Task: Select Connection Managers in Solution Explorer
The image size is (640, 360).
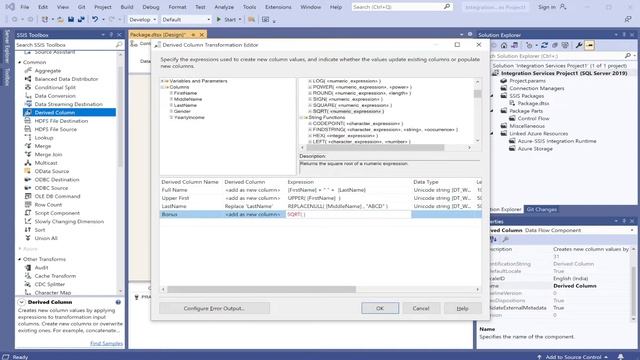Action: coord(536,88)
